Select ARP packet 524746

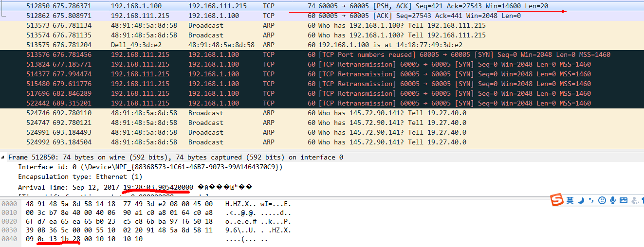322,113
